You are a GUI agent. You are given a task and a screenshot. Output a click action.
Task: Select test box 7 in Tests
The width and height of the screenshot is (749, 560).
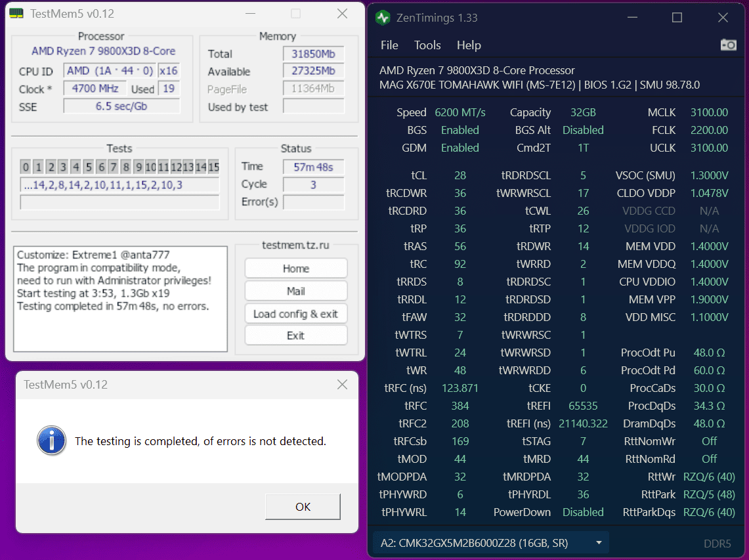(x=113, y=167)
